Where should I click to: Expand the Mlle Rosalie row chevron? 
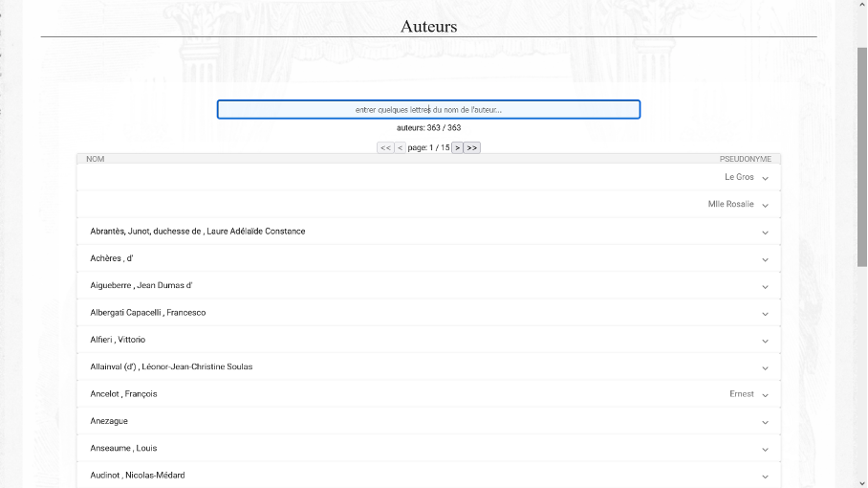(765, 205)
